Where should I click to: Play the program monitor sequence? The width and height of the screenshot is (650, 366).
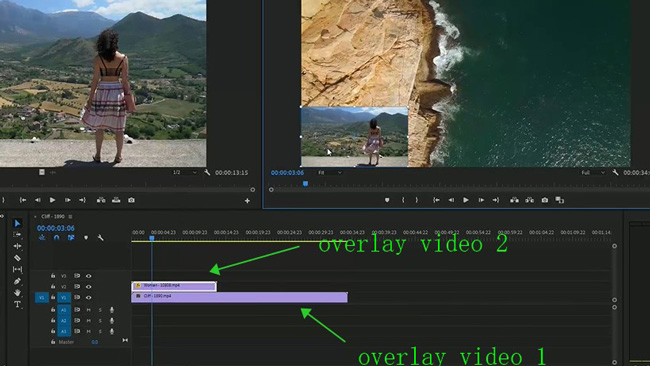[x=466, y=200]
